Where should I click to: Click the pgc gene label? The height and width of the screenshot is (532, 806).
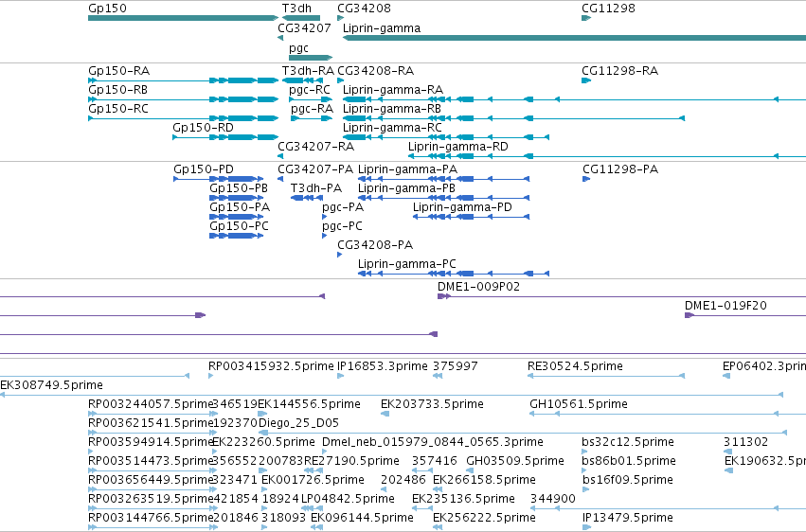tap(298, 48)
